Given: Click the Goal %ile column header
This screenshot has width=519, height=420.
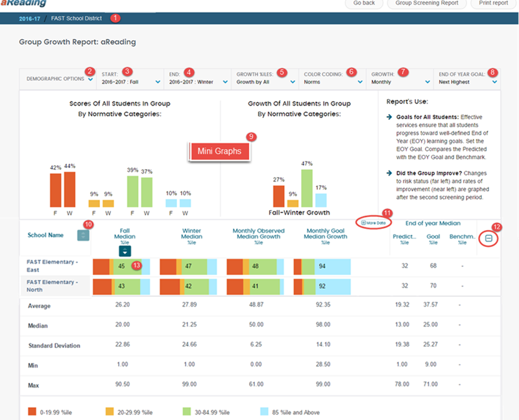Looking at the screenshot, I should (x=433, y=239).
